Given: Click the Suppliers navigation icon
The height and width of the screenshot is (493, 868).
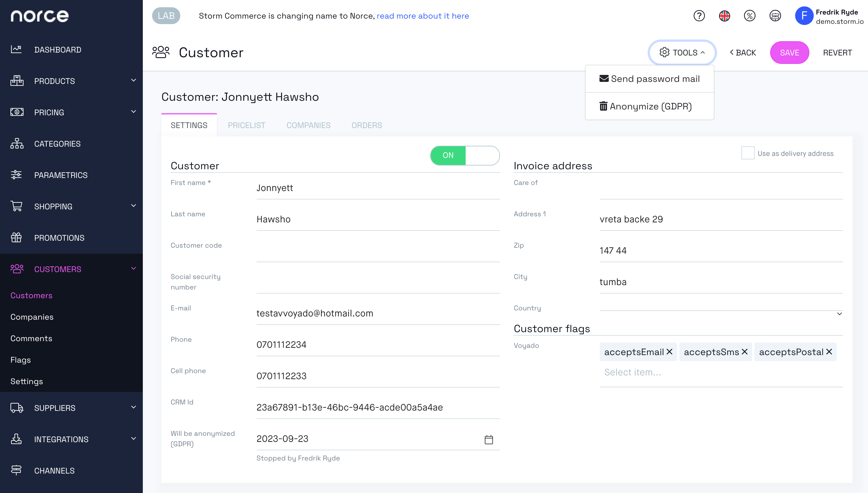Looking at the screenshot, I should tap(16, 408).
